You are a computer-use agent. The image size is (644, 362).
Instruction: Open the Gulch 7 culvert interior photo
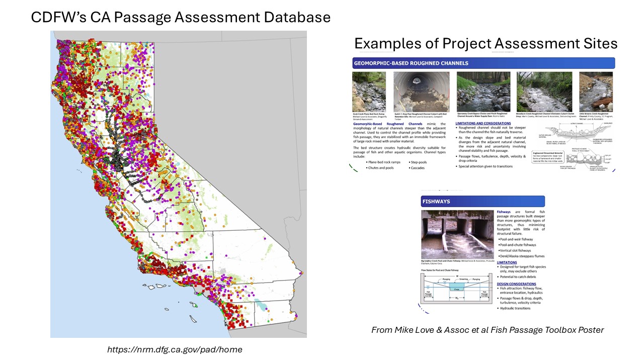click(x=421, y=92)
